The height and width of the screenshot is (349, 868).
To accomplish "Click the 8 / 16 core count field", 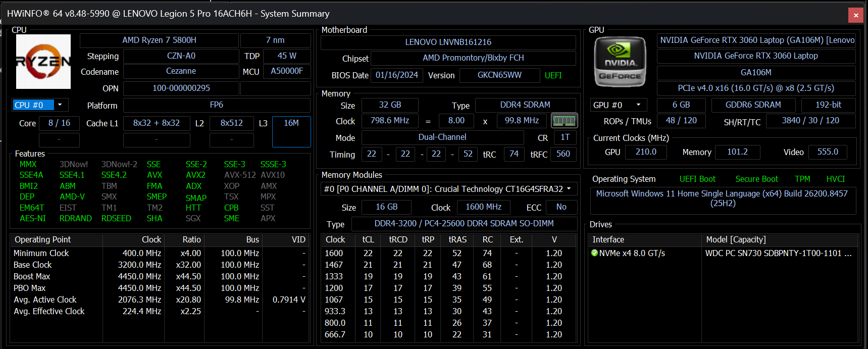I will click(x=59, y=123).
